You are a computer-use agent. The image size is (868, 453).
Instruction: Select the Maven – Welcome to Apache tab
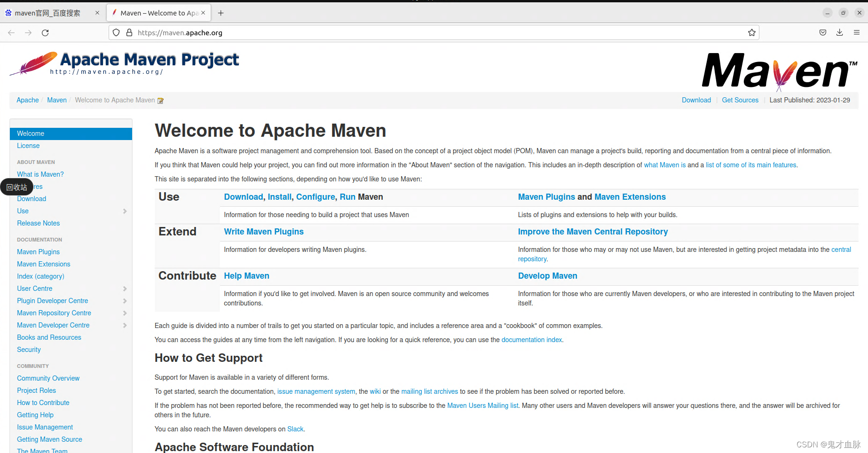pyautogui.click(x=159, y=13)
